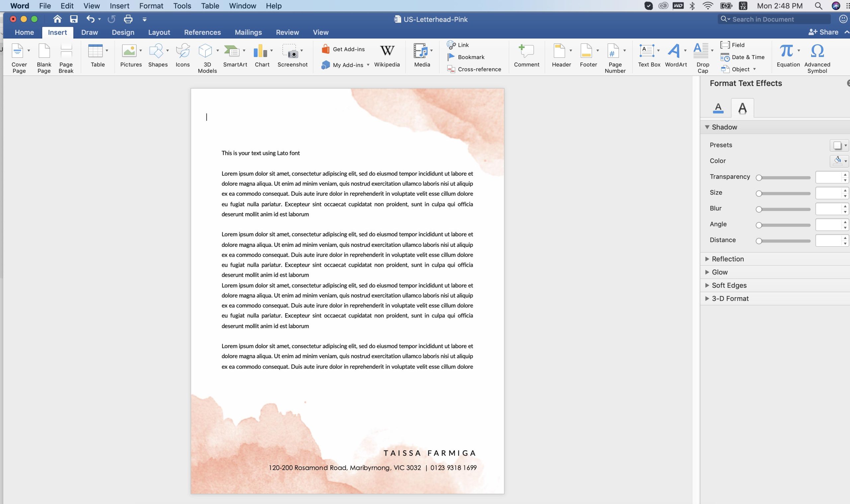The image size is (850, 504).
Task: Insert a Cross-reference
Action: [x=474, y=69]
